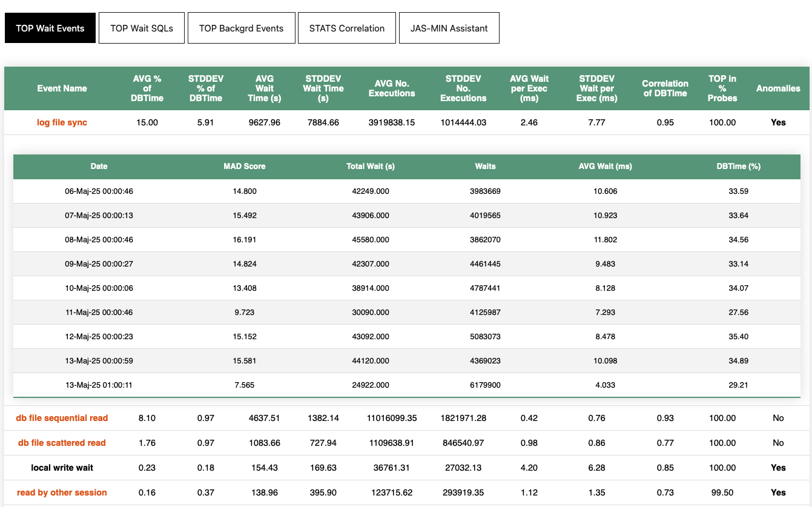Select date 07-Maj-25 00:00:13
This screenshot has width=812, height=507.
(99, 216)
